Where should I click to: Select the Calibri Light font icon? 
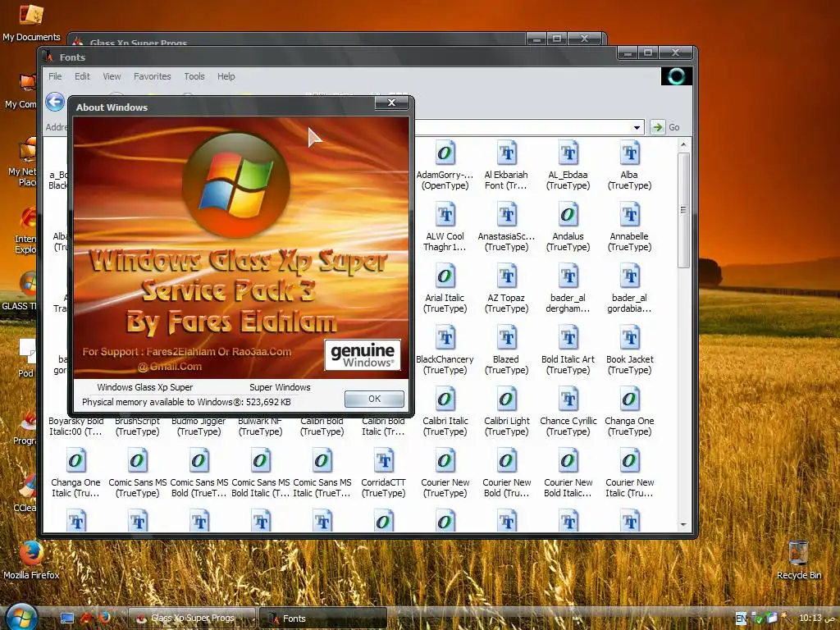(506, 399)
